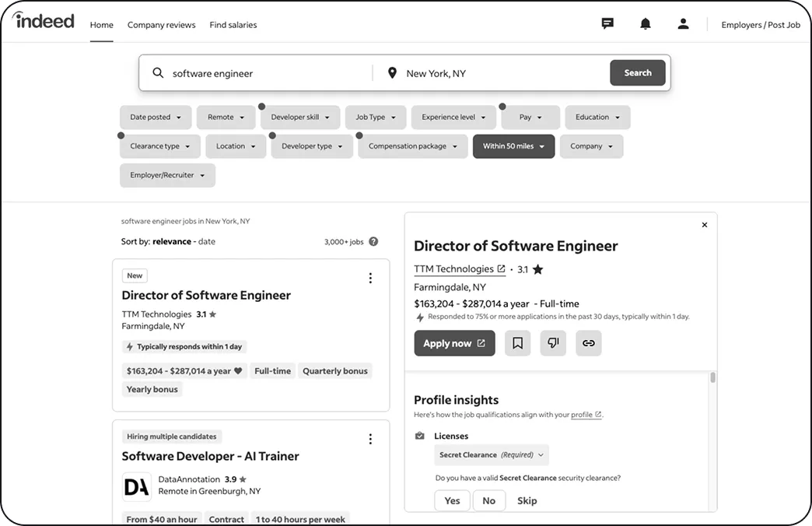Open the notifications bell icon
Image resolution: width=812 pixels, height=526 pixels.
pos(646,24)
